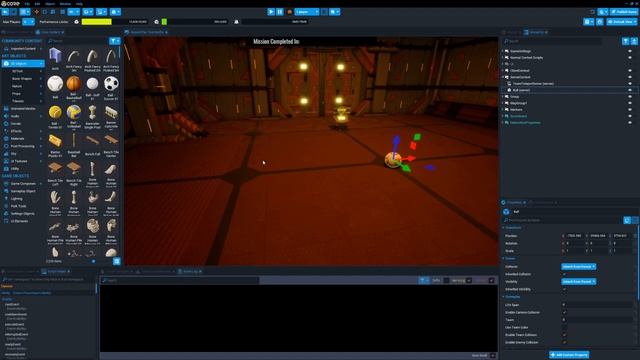Open the Sky category

pos(13,154)
